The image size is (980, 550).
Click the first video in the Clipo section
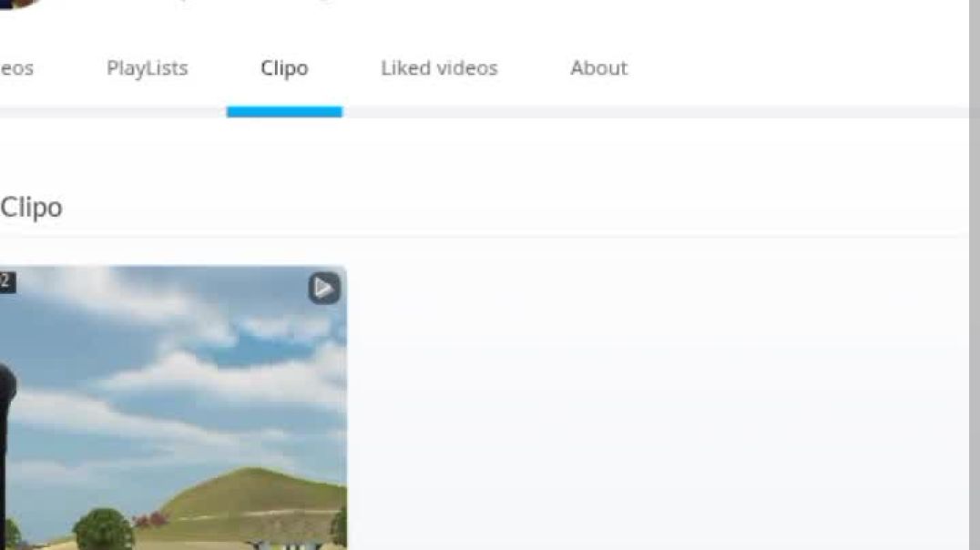click(x=173, y=410)
